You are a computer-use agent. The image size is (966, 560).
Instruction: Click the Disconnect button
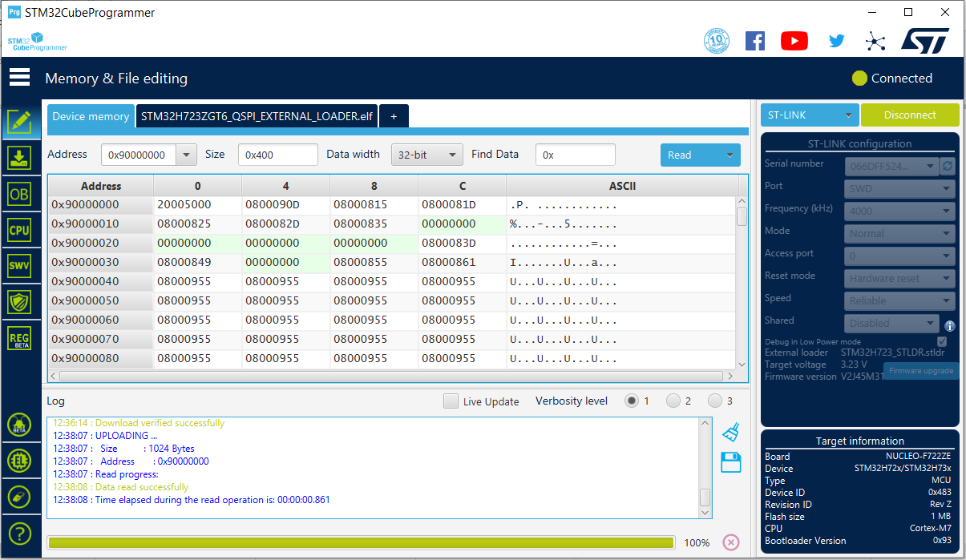click(910, 115)
